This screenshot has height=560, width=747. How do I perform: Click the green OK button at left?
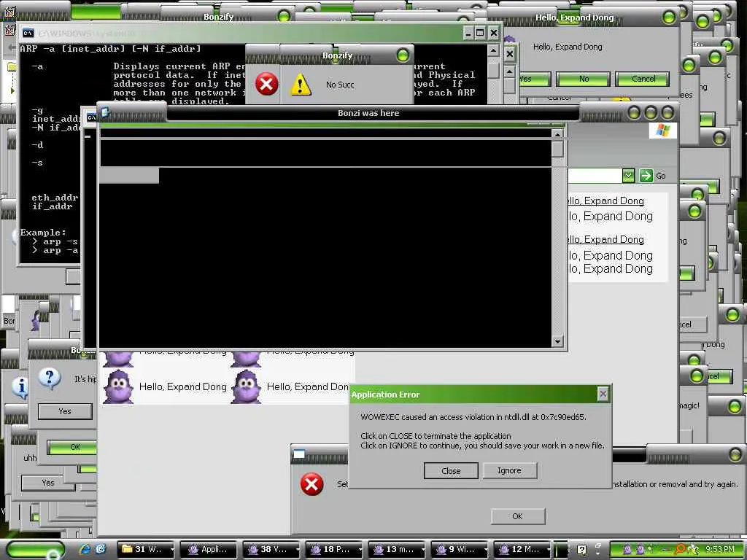[x=72, y=447]
